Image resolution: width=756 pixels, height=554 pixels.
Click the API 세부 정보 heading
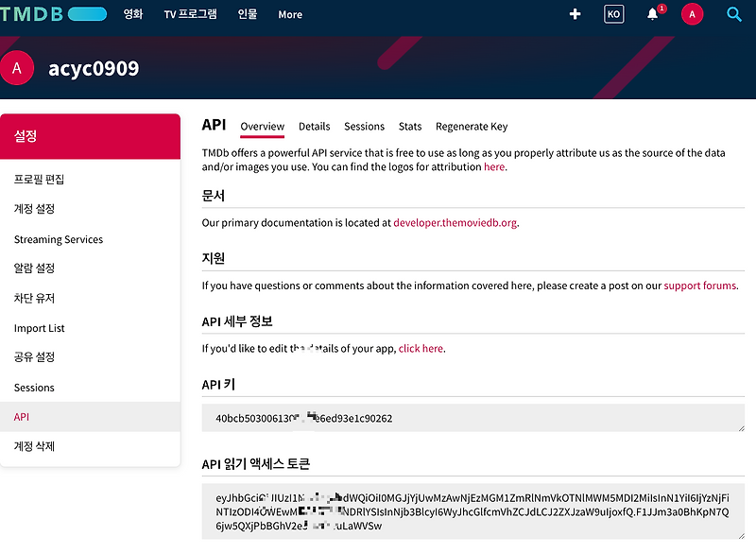pyautogui.click(x=237, y=321)
